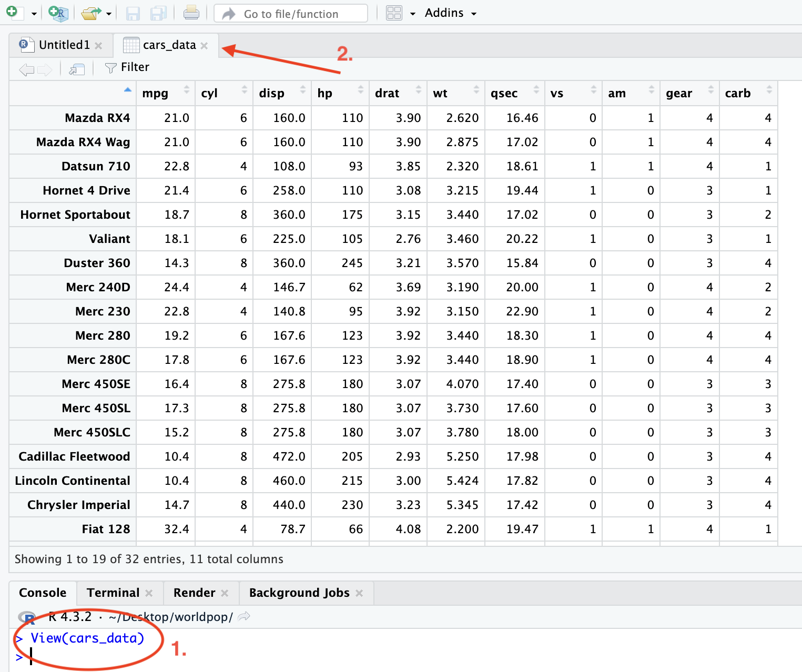The width and height of the screenshot is (802, 672).
Task: Click the view working directory arrow icon
Action: [x=244, y=617]
